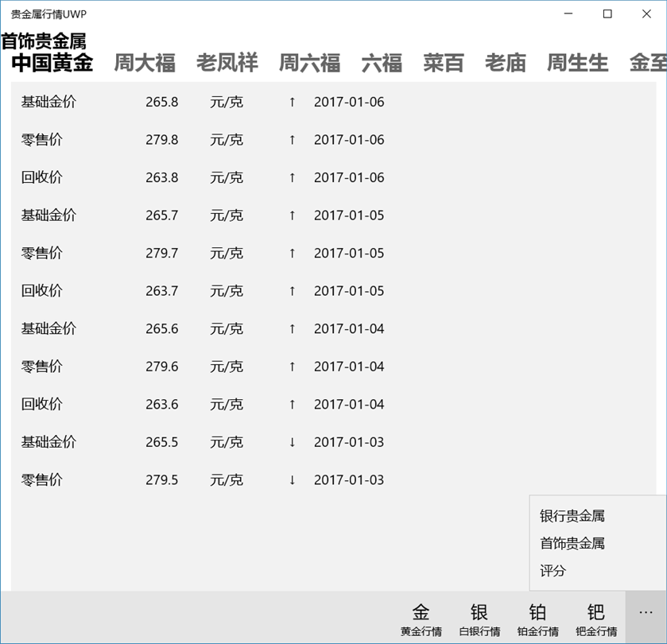Switch to the 老庙 tab

[506, 63]
